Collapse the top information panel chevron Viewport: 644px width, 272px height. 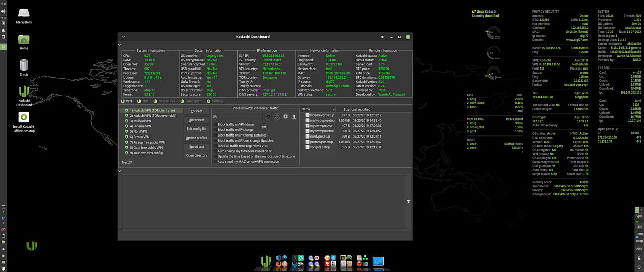[x=120, y=46]
